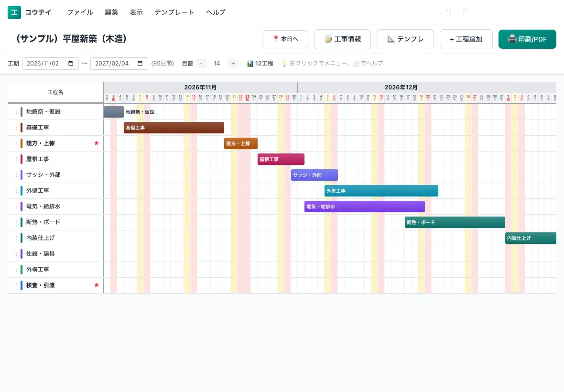The width and height of the screenshot is (564, 392).
Task: Click the コウテイ app logo icon
Action: (14, 12)
